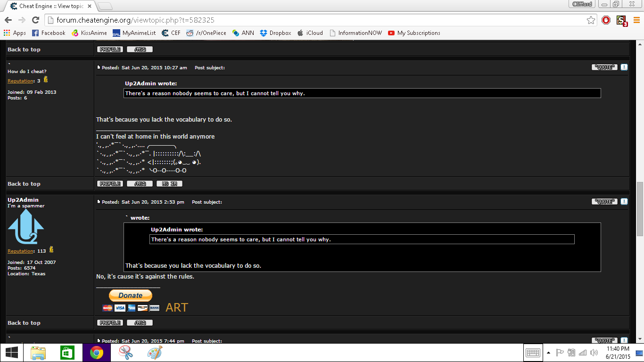Screen dimensions: 644x362
Task: Click Reputation link for the 'How do I cheat?' user
Action: (21, 81)
